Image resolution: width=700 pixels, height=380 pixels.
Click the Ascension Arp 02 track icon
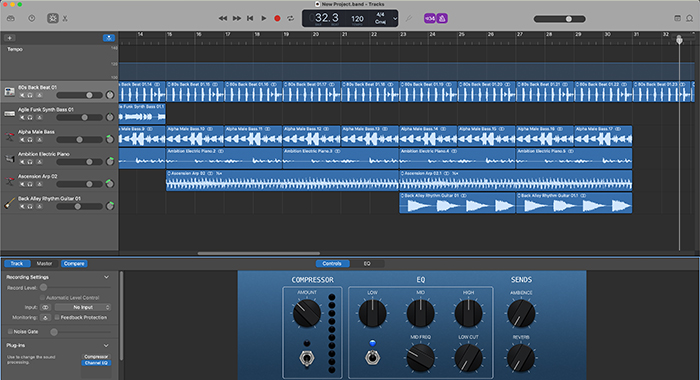point(9,181)
